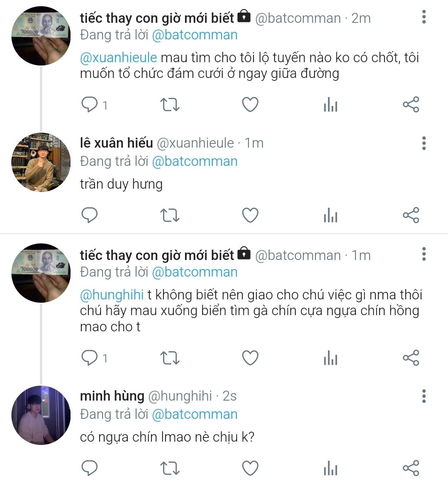
Task: Reply to minh hùng's tweet
Action: point(89,468)
